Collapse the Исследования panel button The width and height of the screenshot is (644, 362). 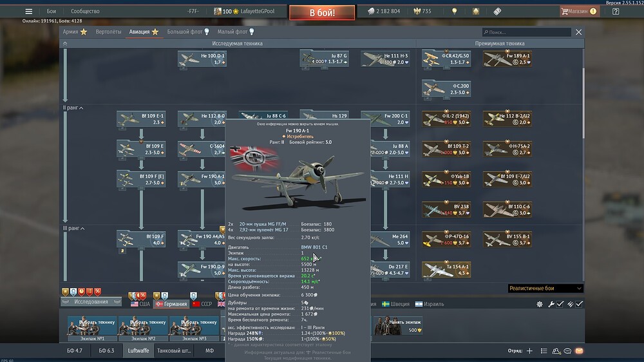tap(91, 302)
